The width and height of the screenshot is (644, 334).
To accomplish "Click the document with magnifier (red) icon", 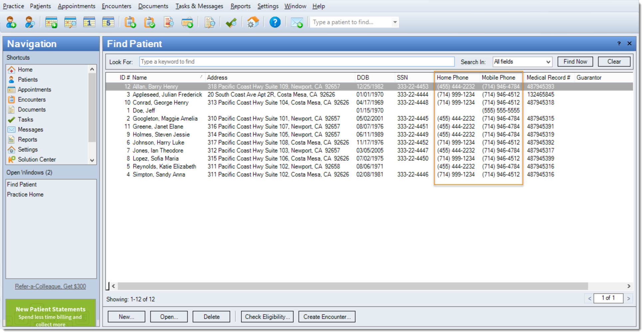I will [168, 22].
